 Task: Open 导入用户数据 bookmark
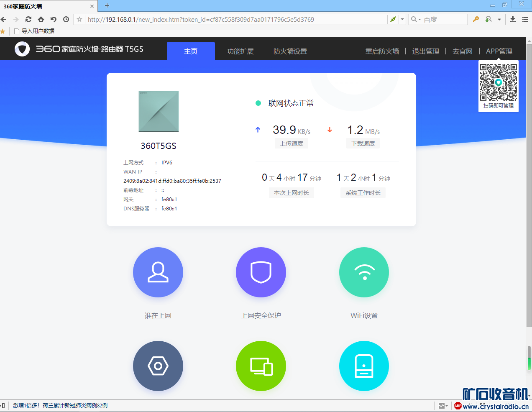34,31
